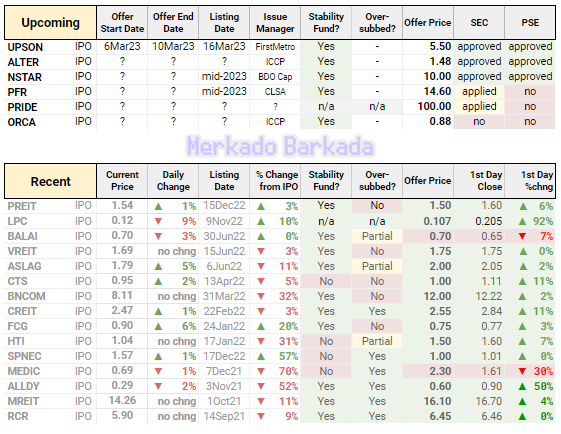The height and width of the screenshot is (434, 561).
Task: Click the green up arrow in FCG Daily Change
Action: pos(158,327)
